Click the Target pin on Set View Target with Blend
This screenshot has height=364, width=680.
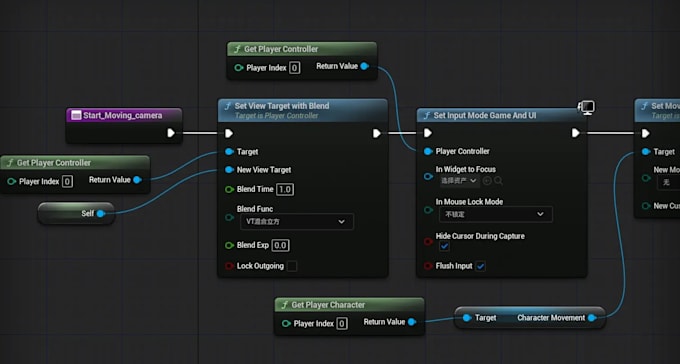[x=229, y=151]
